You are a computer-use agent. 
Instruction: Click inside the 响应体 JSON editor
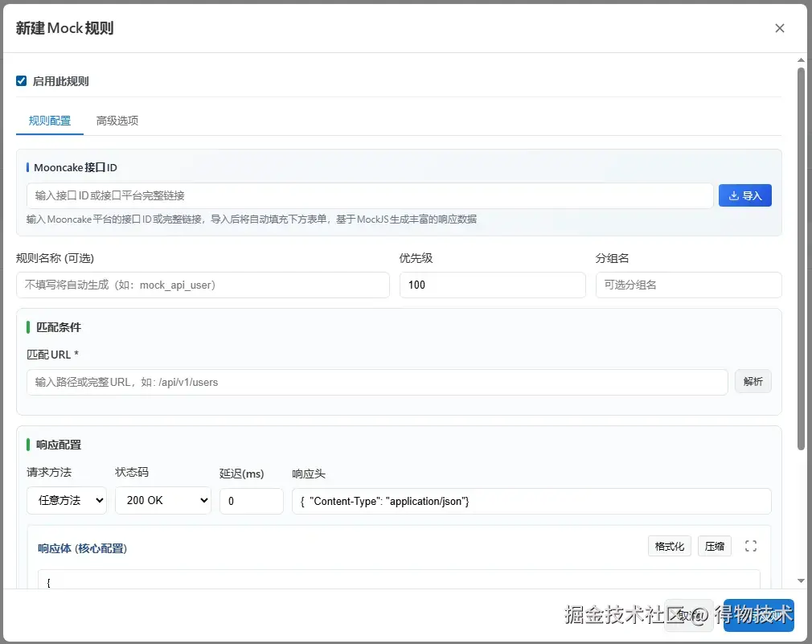pos(399,580)
